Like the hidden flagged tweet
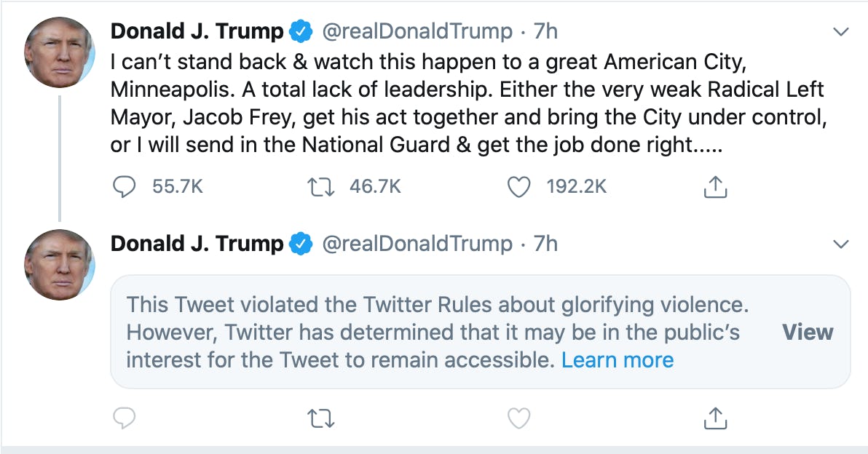868x454 pixels. [x=518, y=418]
